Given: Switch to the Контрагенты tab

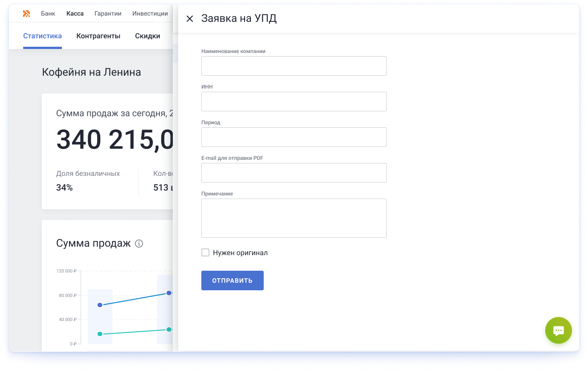Looking at the screenshot, I should pos(98,36).
